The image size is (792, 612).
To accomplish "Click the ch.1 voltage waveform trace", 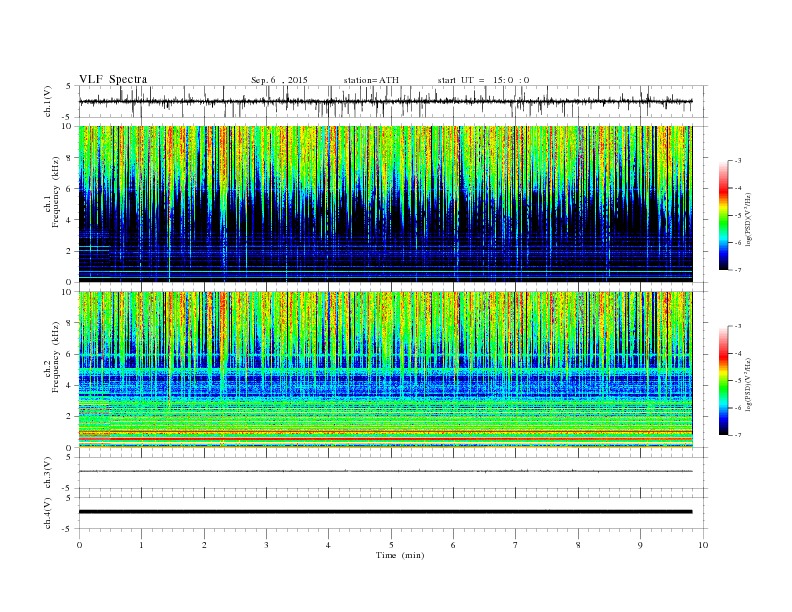I will click(385, 101).
